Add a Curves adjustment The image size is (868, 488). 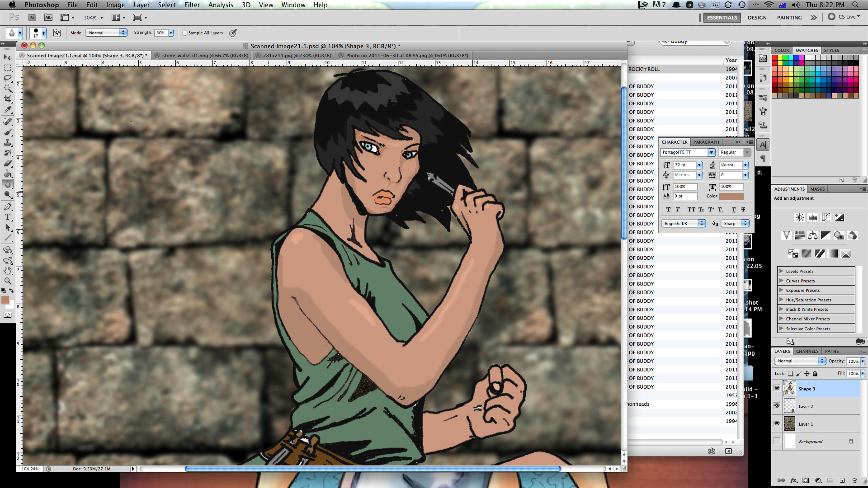pos(826,217)
